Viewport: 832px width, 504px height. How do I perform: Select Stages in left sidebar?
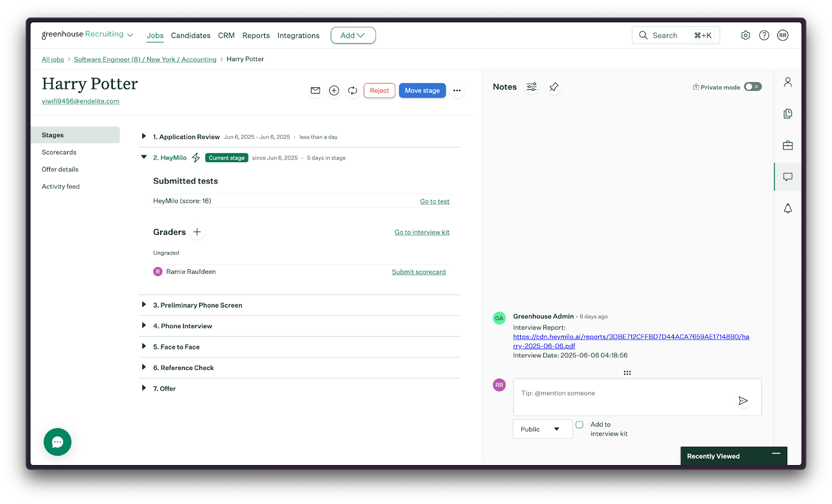click(x=75, y=135)
